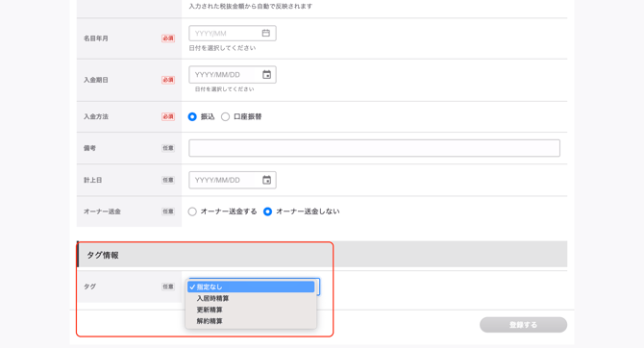Open calendar picker for 計上日 field
The height and width of the screenshot is (348, 644).
[x=266, y=180]
